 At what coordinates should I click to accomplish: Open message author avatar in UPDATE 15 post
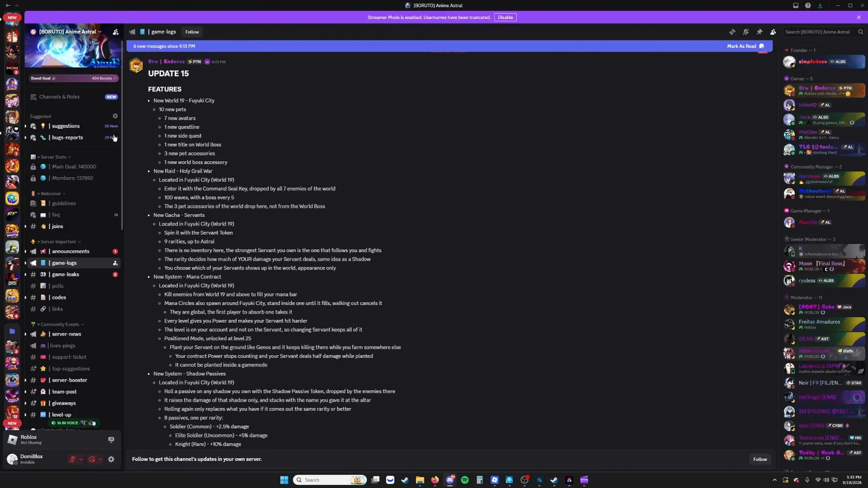click(136, 66)
